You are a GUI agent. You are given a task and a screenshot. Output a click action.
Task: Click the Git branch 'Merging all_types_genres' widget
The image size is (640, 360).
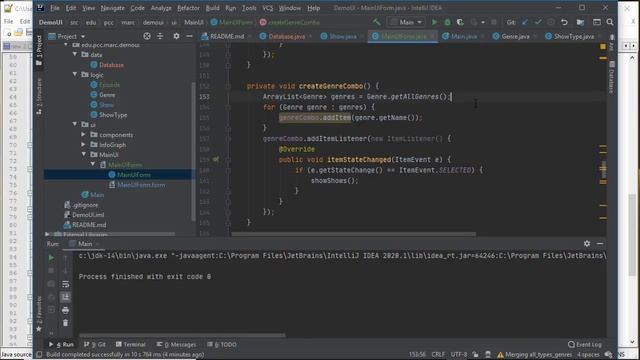pyautogui.click(x=535, y=354)
